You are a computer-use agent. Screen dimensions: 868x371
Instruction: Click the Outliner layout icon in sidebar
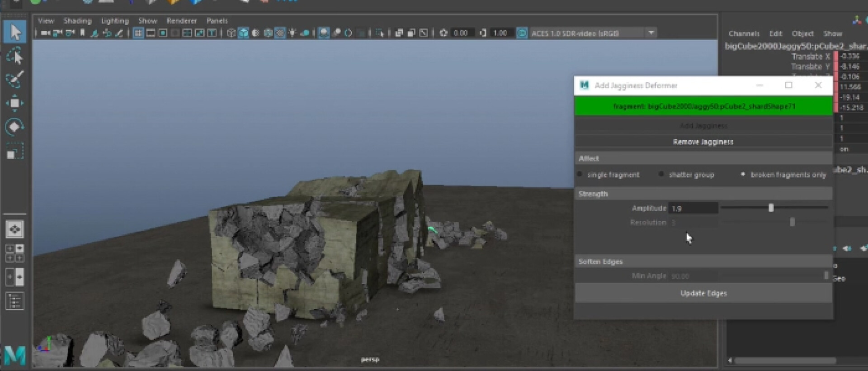tap(14, 301)
